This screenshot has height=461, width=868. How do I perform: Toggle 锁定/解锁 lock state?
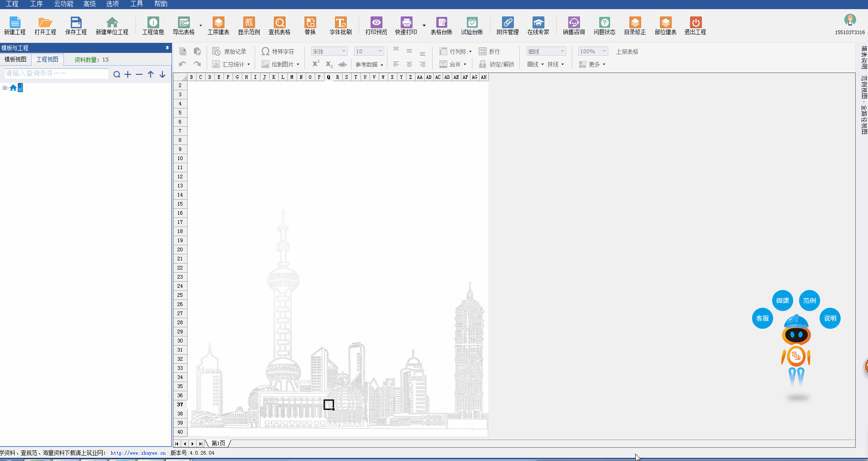tap(497, 64)
